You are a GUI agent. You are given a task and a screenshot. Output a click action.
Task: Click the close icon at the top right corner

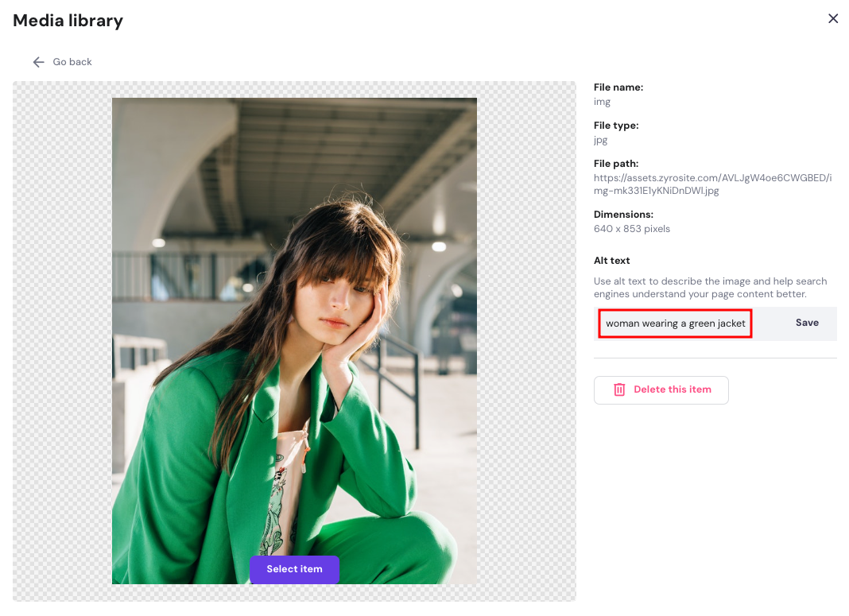click(x=833, y=17)
